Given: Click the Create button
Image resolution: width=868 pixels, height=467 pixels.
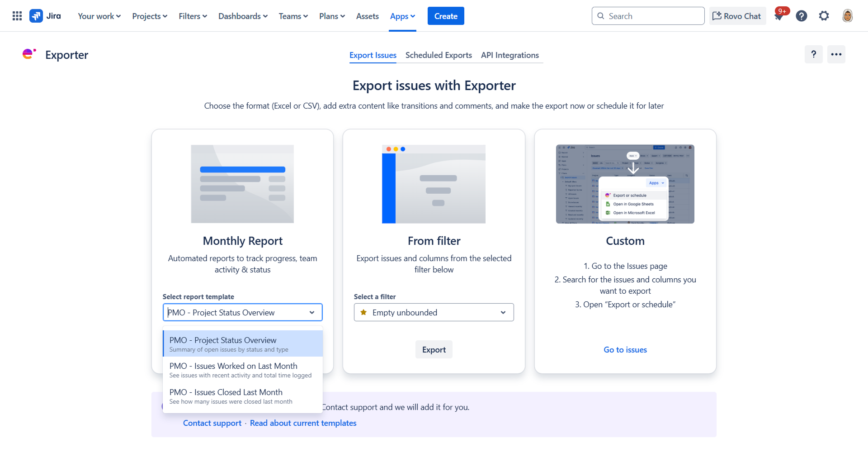Looking at the screenshot, I should [x=446, y=16].
